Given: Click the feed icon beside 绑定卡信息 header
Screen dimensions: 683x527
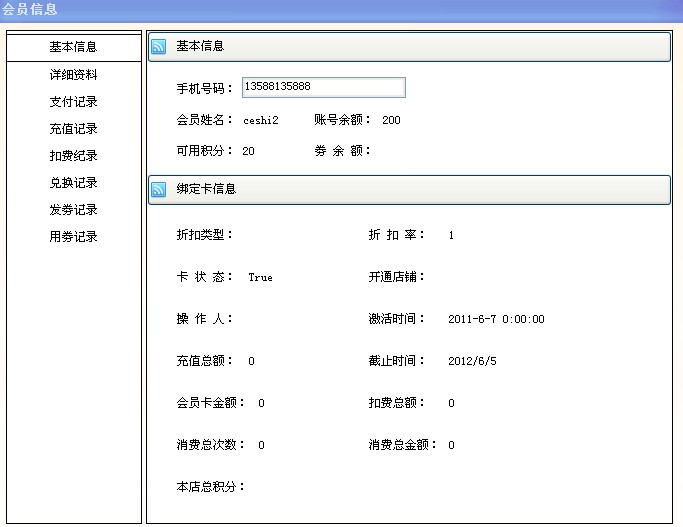Looking at the screenshot, I should (159, 189).
